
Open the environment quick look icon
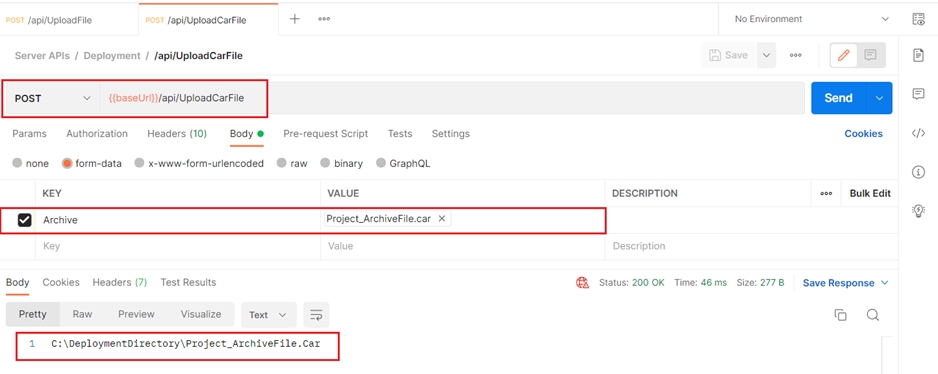[x=918, y=19]
